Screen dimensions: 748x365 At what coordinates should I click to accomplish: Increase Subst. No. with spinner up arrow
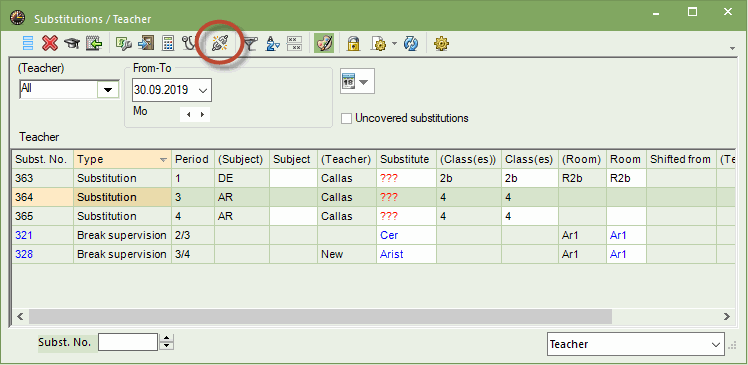(x=166, y=338)
